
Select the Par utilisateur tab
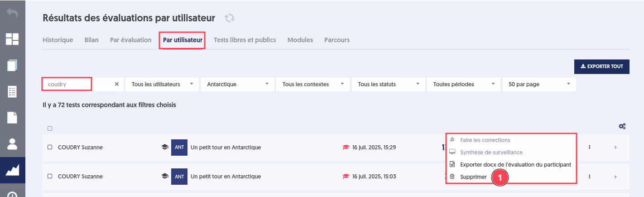[x=183, y=40]
